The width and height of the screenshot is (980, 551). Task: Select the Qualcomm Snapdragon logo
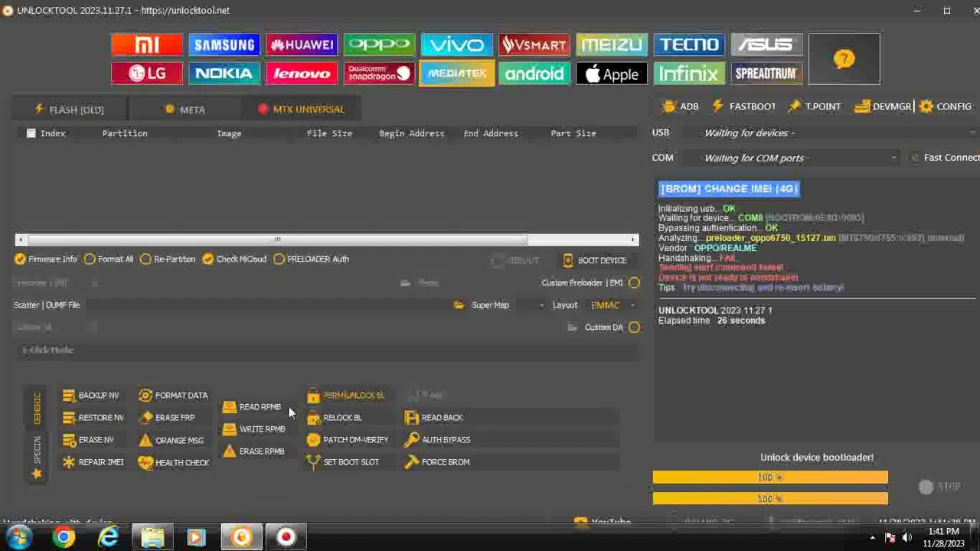tap(379, 73)
